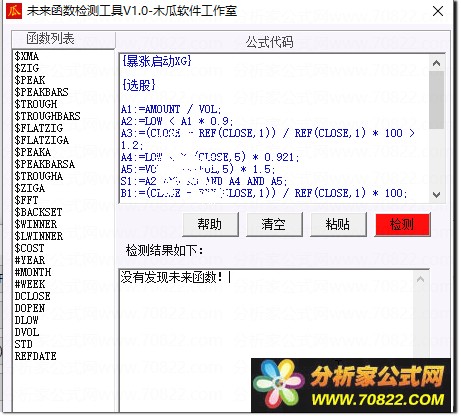Click the {选股} comment line
This screenshot has height=416, width=461.
click(139, 85)
